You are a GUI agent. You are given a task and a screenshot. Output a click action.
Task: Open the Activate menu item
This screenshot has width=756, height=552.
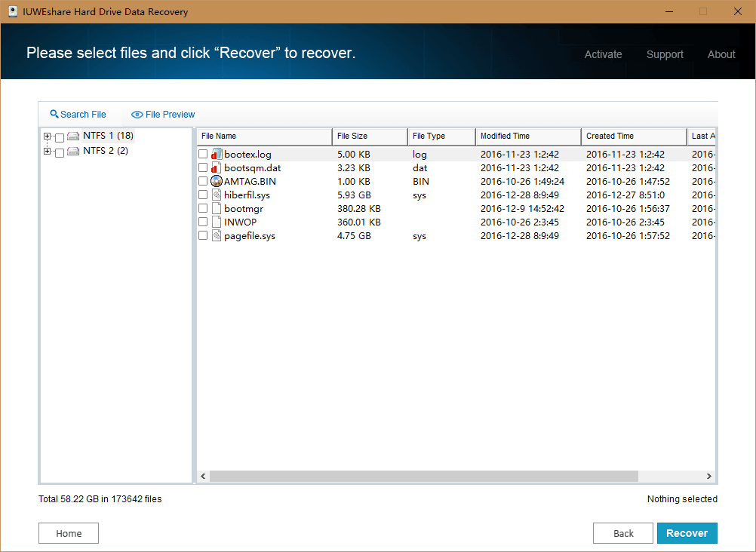coord(603,54)
